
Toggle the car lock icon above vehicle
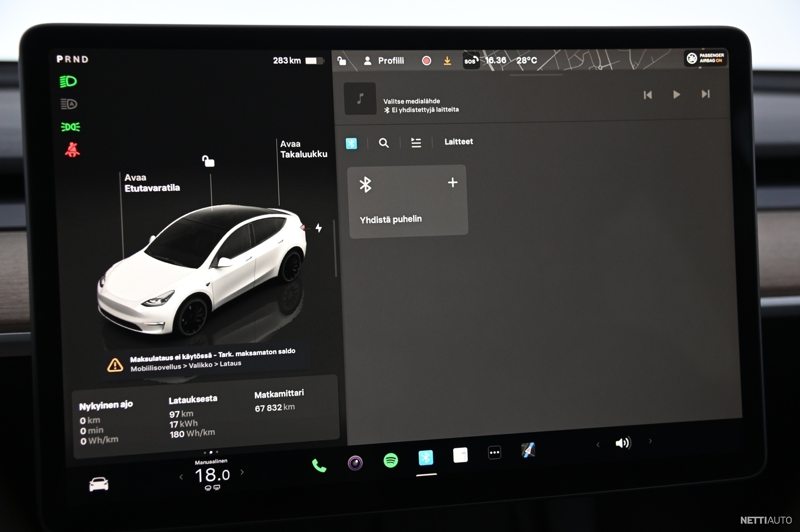click(208, 161)
